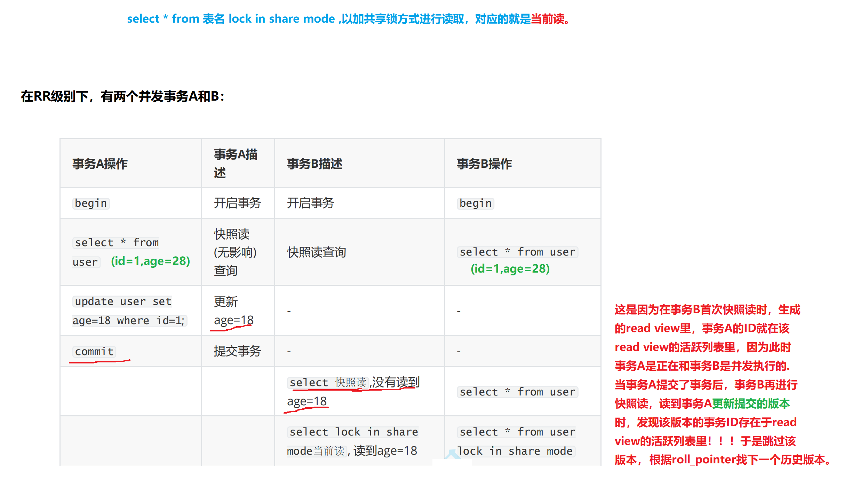Screen dimensions: 868x502
Task: Click the green "(id=1,age=28)" text in 事务B column
Action: 510,268
